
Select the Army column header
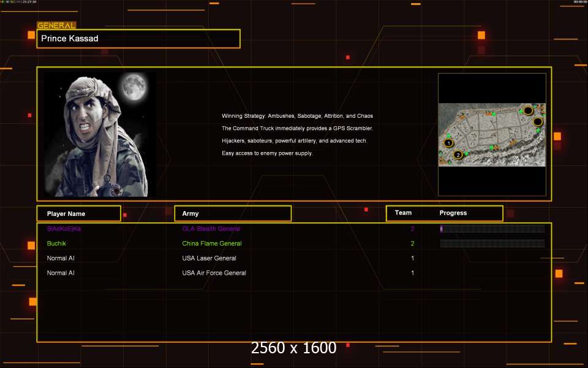pos(233,213)
